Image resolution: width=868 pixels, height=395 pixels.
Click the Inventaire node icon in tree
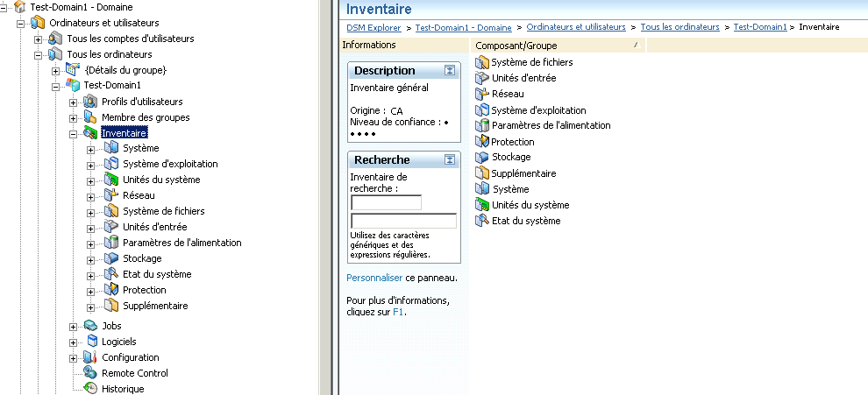click(x=90, y=133)
